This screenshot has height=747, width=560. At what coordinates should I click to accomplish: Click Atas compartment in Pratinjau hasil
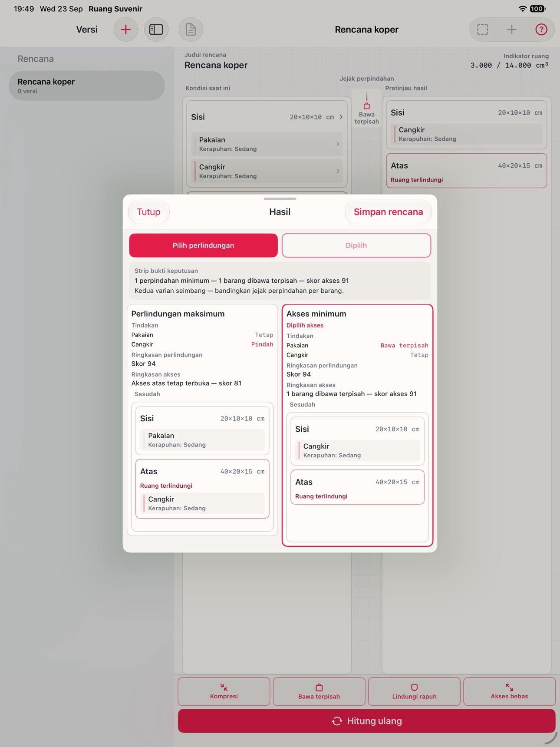point(466,171)
